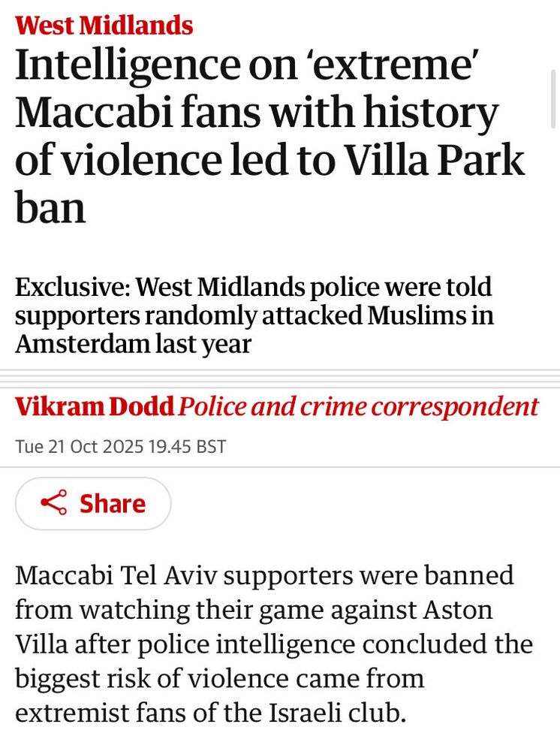Image resolution: width=560 pixels, height=751 pixels.
Task: Click the 'BST' timezone label
Action: tap(211, 446)
